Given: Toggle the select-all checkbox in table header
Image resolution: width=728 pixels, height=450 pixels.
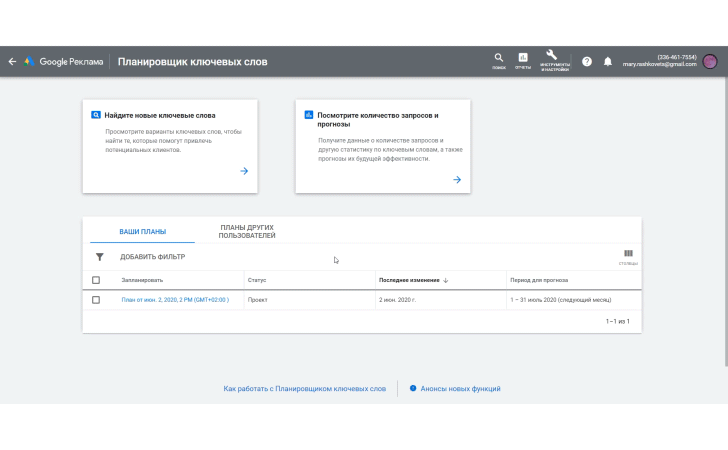Looking at the screenshot, I should (96, 280).
